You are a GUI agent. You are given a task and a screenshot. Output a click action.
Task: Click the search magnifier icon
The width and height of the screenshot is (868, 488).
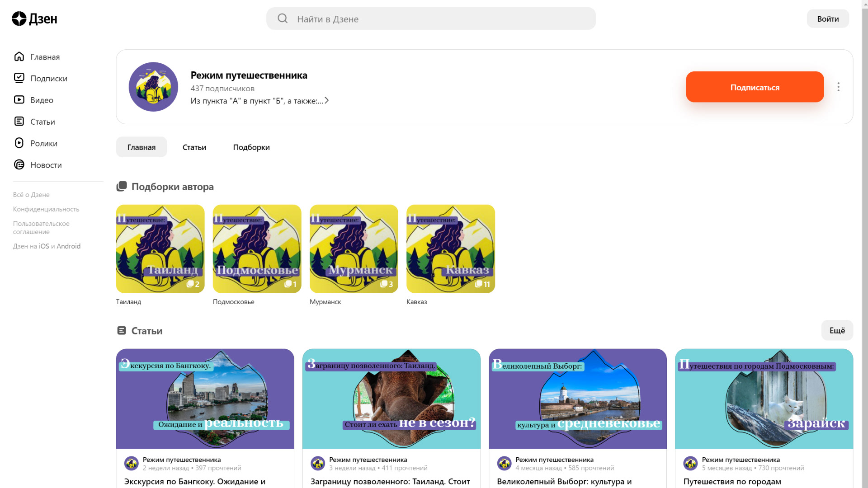[x=283, y=19]
